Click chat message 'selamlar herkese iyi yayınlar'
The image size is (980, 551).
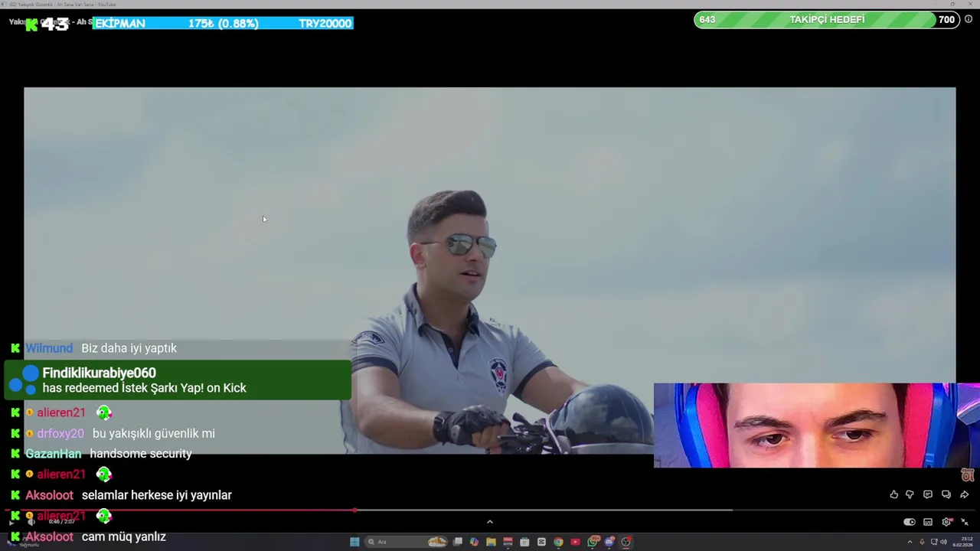tap(156, 495)
